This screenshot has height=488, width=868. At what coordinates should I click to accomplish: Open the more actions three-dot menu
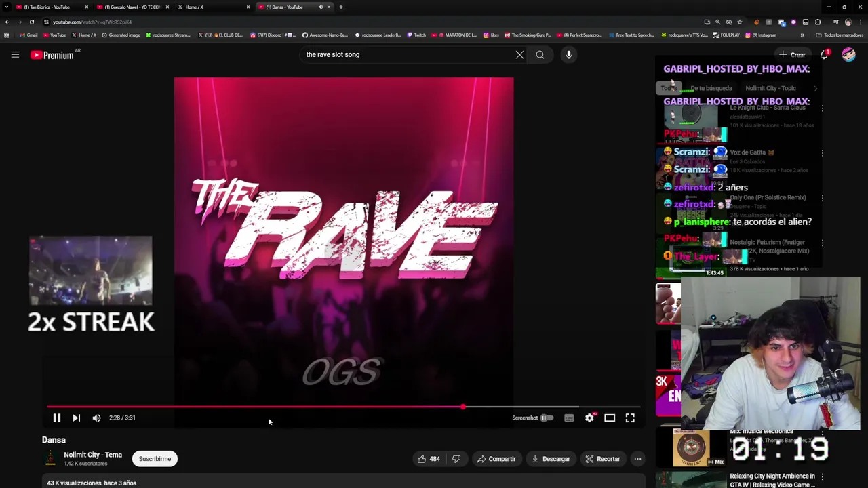pyautogui.click(x=637, y=459)
